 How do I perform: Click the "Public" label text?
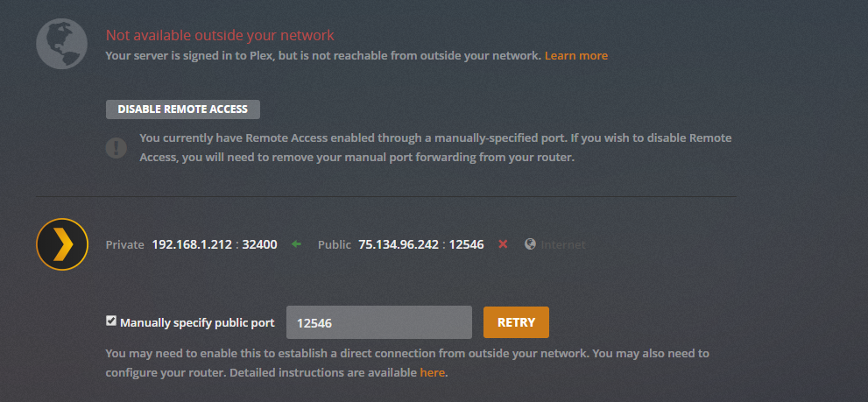point(335,244)
